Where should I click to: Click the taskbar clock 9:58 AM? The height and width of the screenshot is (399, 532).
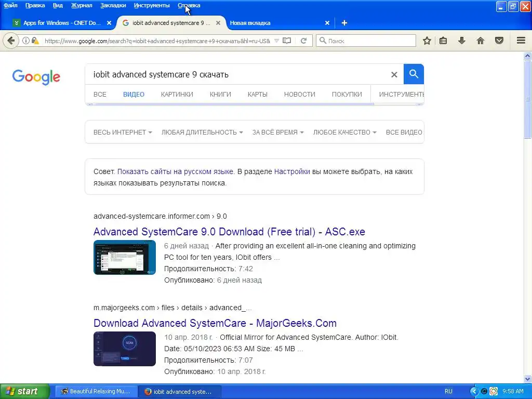(x=513, y=392)
